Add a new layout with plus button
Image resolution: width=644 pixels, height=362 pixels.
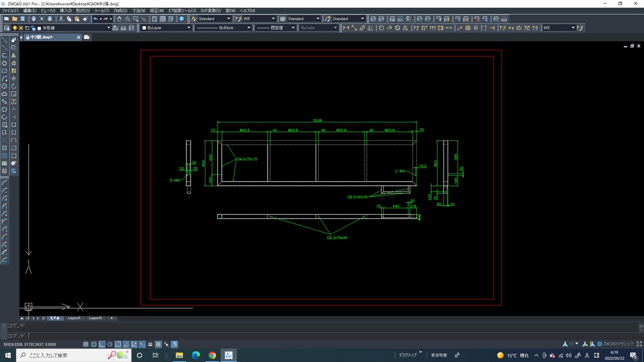[111, 318]
